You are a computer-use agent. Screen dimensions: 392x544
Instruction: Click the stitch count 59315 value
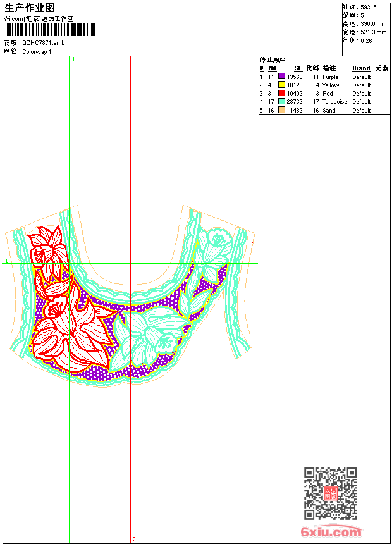tap(369, 8)
